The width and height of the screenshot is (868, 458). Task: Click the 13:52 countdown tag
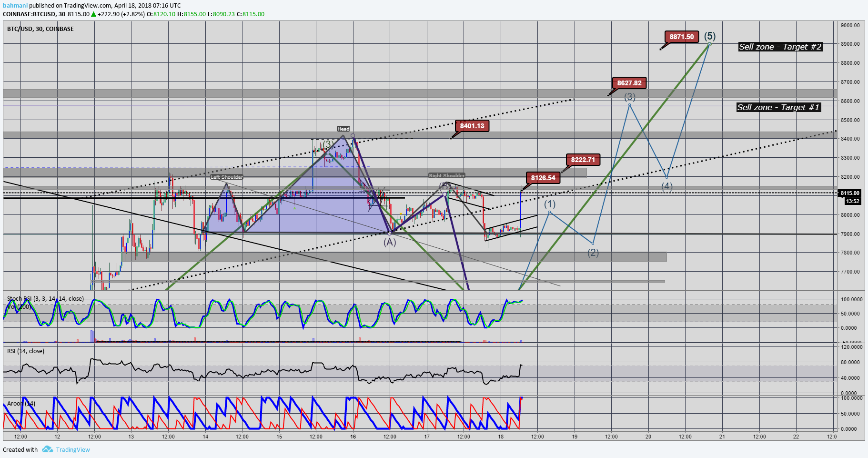point(852,201)
